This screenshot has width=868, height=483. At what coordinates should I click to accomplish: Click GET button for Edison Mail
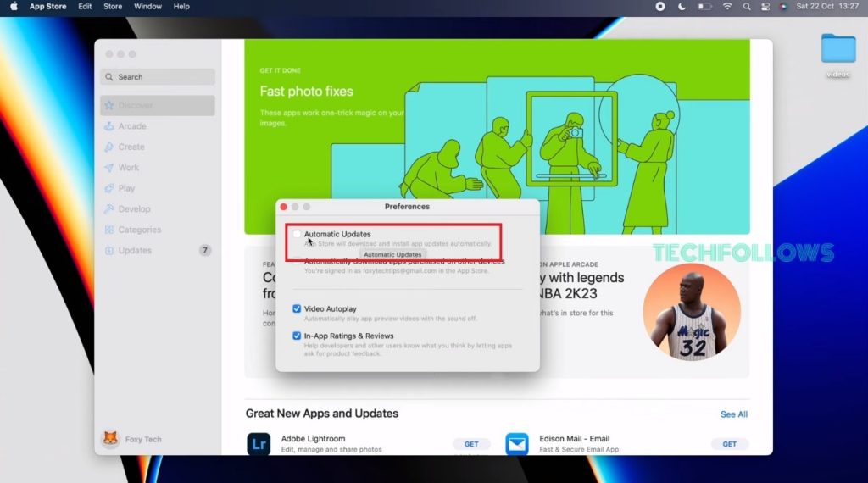coord(729,444)
